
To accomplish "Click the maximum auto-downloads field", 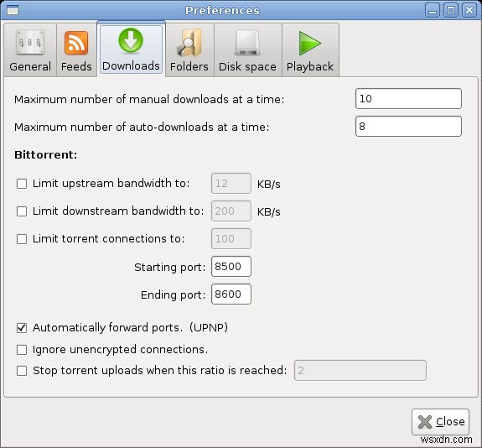I will click(408, 127).
